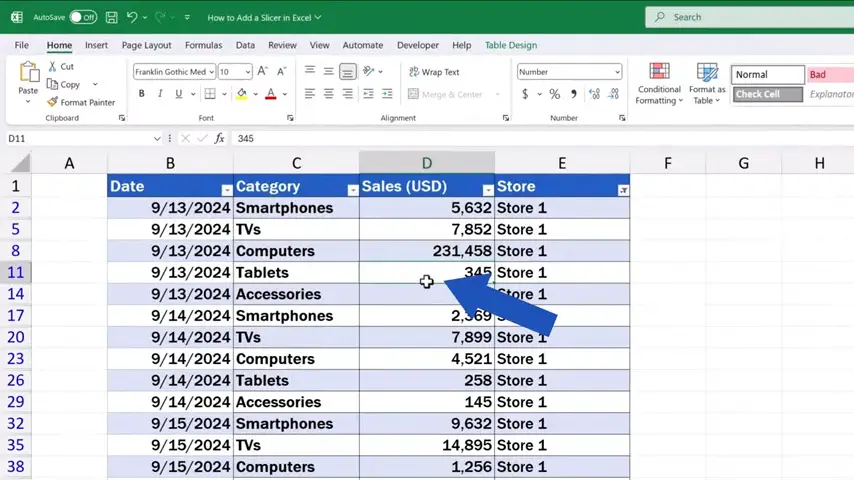Toggle the AutoSave switch
Screen dimensions: 854x480
[83, 17]
